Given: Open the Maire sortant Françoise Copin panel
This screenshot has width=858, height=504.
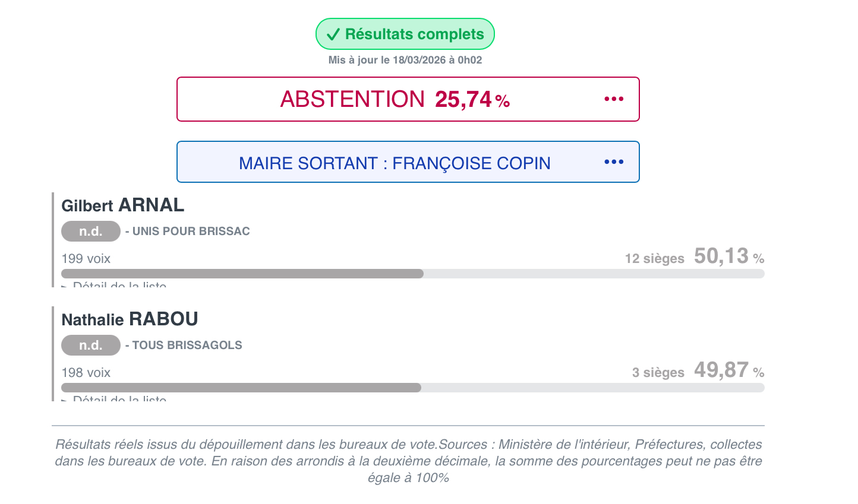Looking at the screenshot, I should pos(395,163).
